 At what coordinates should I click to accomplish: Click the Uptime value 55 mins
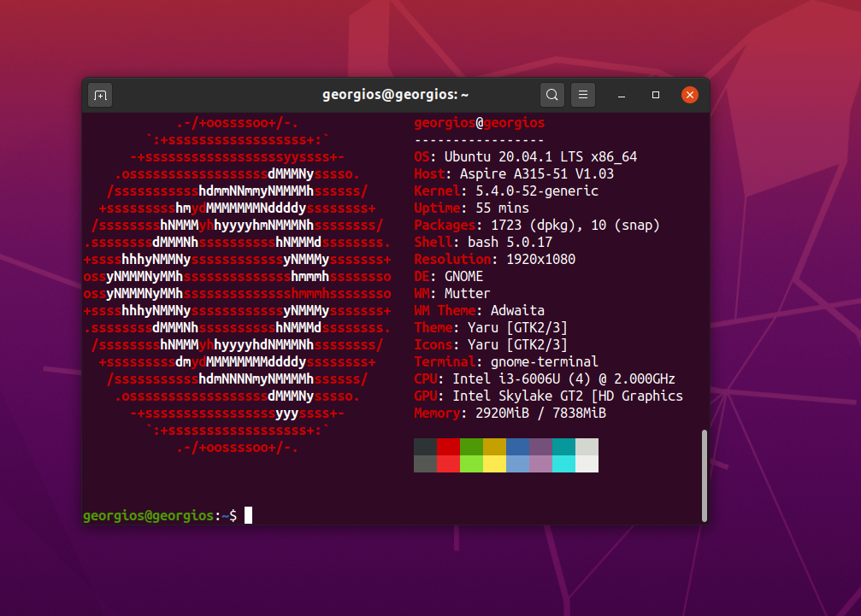pos(502,208)
